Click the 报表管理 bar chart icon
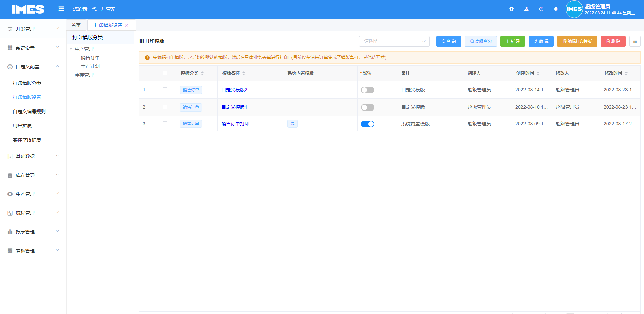This screenshot has height=314, width=644. click(10, 232)
